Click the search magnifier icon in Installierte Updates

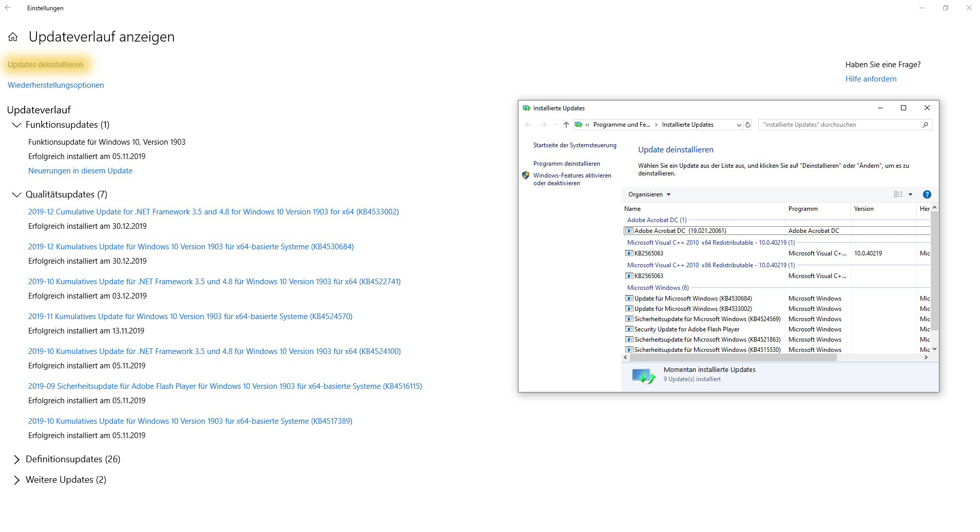point(925,125)
